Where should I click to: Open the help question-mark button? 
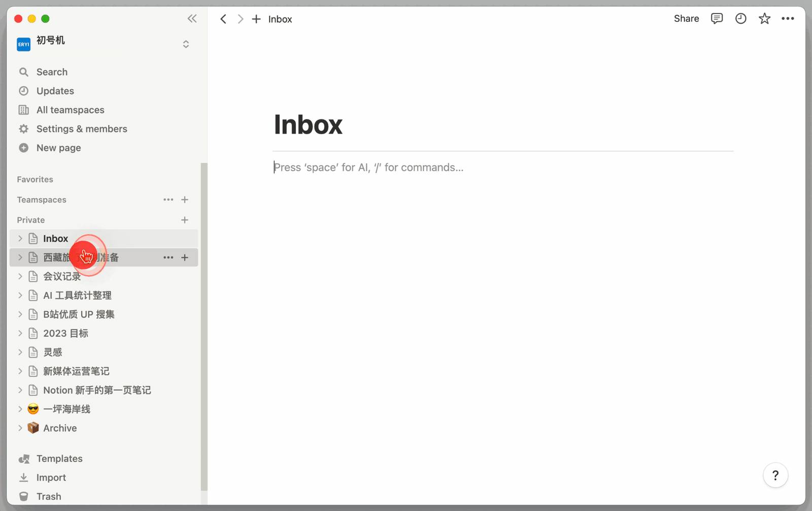775,475
